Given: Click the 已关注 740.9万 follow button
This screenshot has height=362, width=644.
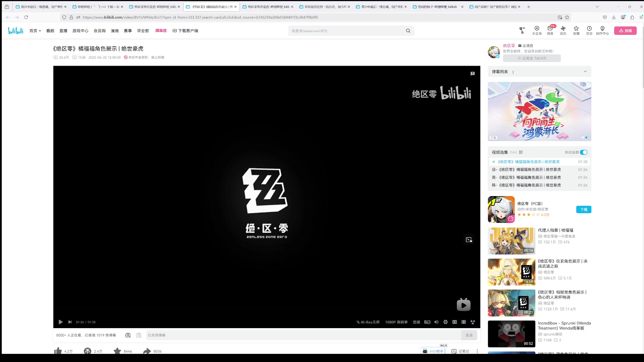Looking at the screenshot, I should point(532,58).
